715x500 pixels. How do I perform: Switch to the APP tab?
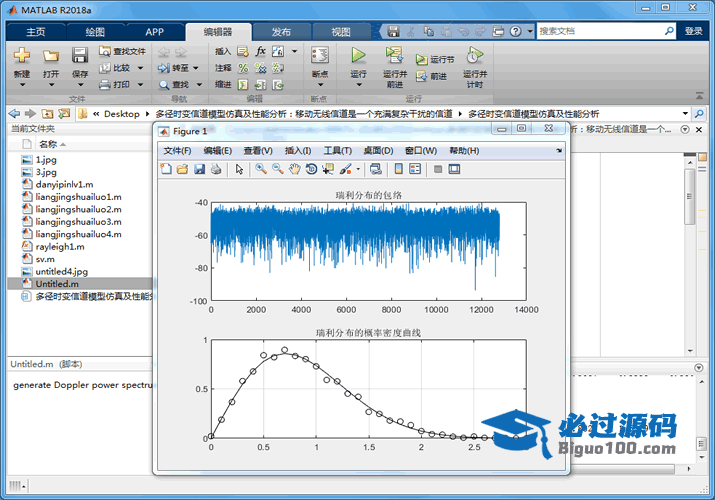click(x=155, y=31)
